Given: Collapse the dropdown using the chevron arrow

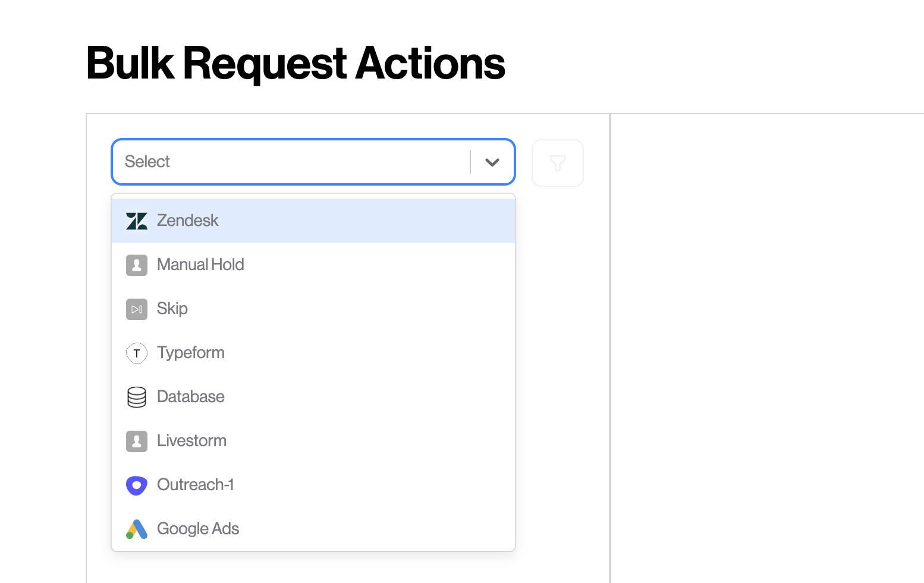Looking at the screenshot, I should (492, 162).
